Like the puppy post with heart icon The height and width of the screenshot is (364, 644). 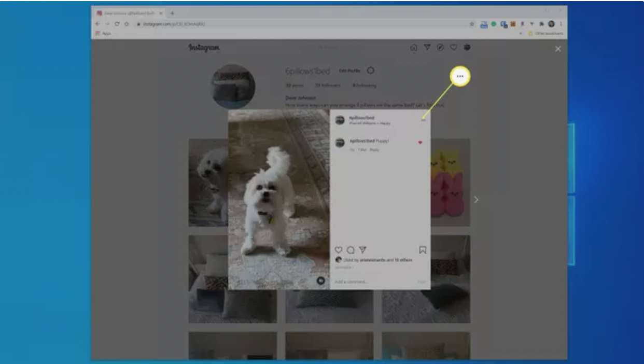339,250
